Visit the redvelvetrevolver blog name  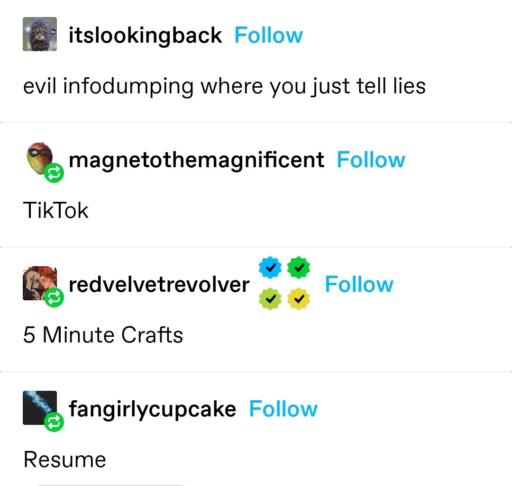159,284
